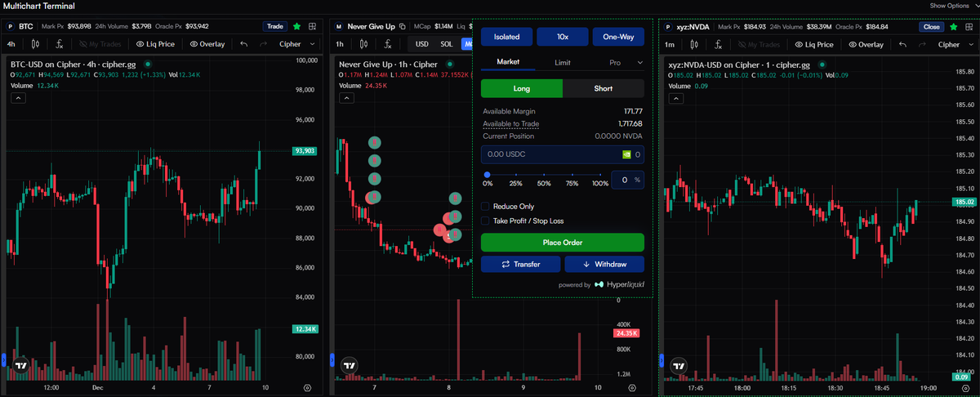The width and height of the screenshot is (980, 397).
Task: Switch to Limit order tab
Action: tap(563, 62)
